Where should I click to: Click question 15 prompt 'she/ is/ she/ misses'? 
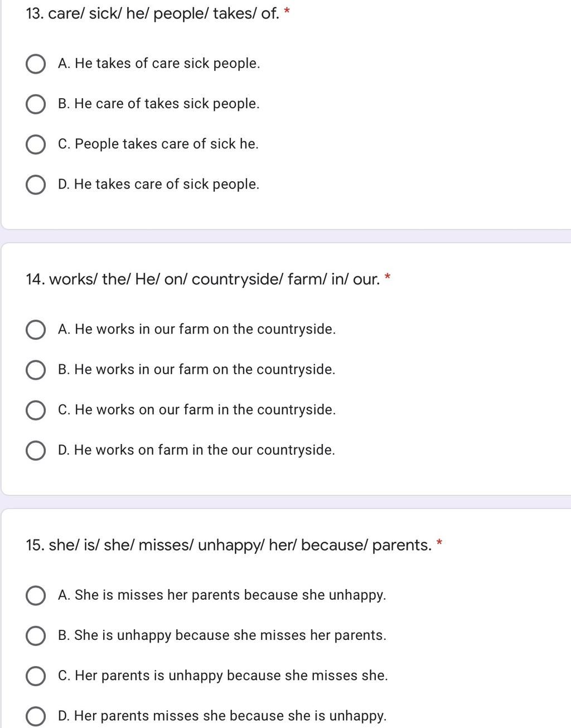click(122, 545)
